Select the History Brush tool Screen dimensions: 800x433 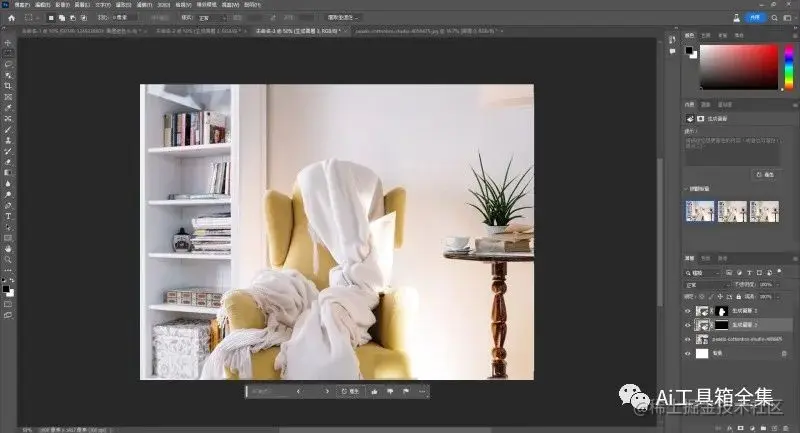click(8, 151)
